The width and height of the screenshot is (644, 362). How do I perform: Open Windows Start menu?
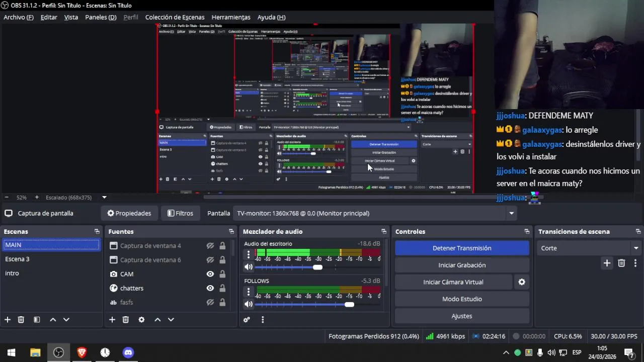point(12,352)
